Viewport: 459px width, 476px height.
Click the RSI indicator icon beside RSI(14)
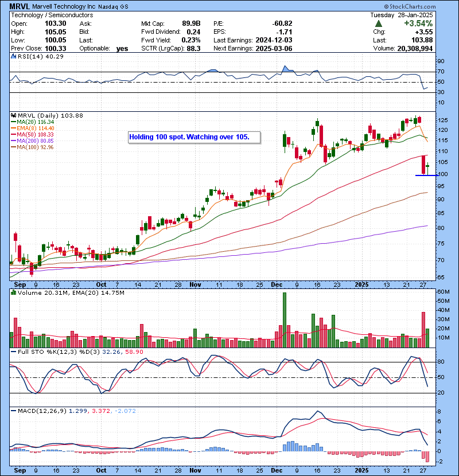[13, 56]
